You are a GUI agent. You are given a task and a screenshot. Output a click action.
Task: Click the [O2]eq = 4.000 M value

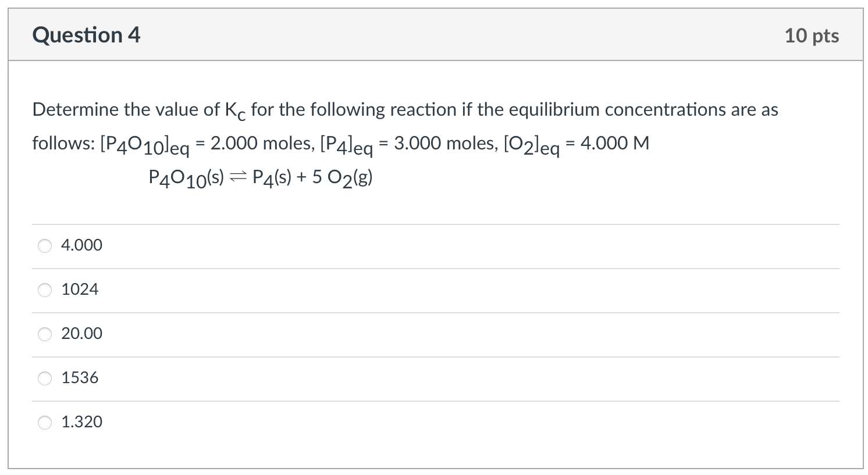tap(576, 144)
